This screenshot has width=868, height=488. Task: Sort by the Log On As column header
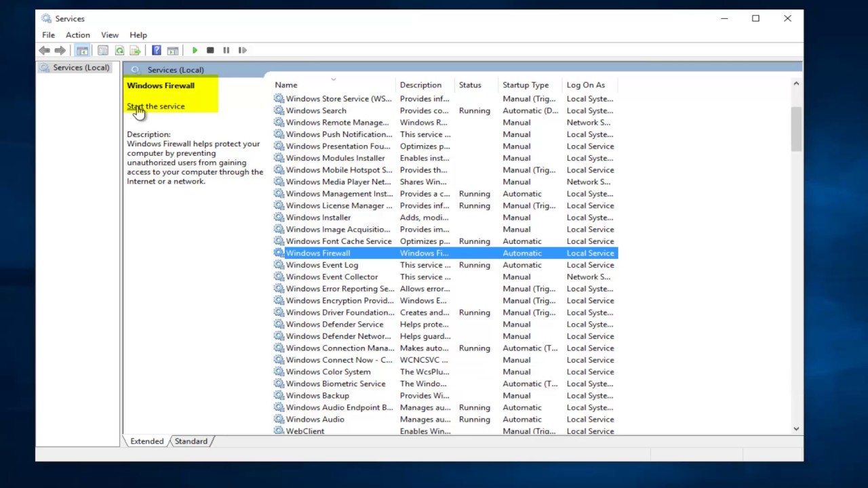coord(591,85)
